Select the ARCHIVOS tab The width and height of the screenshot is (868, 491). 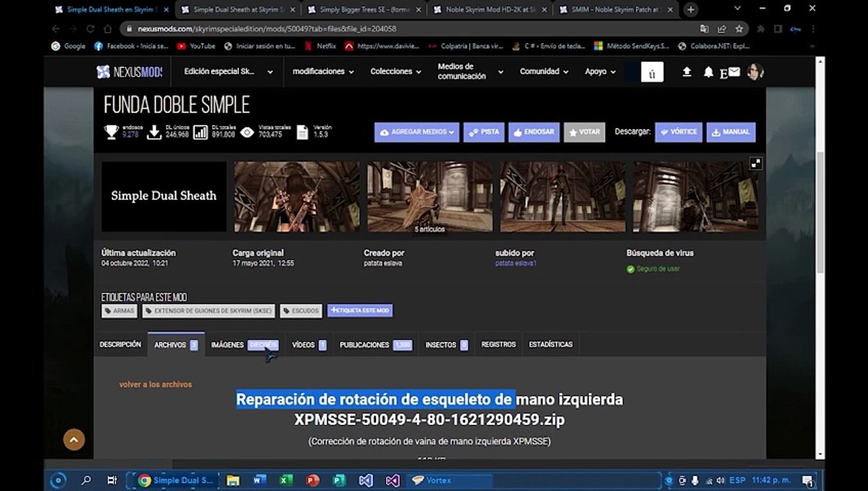click(x=176, y=344)
